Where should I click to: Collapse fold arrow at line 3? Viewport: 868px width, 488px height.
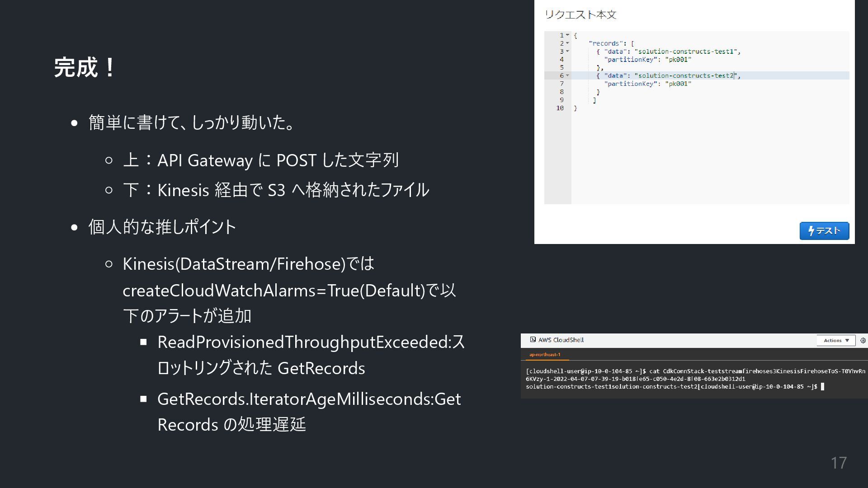pyautogui.click(x=568, y=52)
